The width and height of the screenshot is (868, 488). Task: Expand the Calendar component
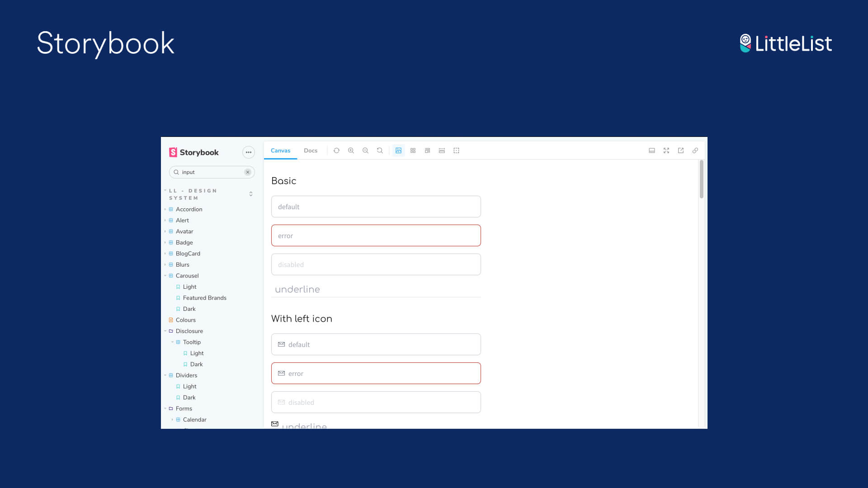(194, 420)
